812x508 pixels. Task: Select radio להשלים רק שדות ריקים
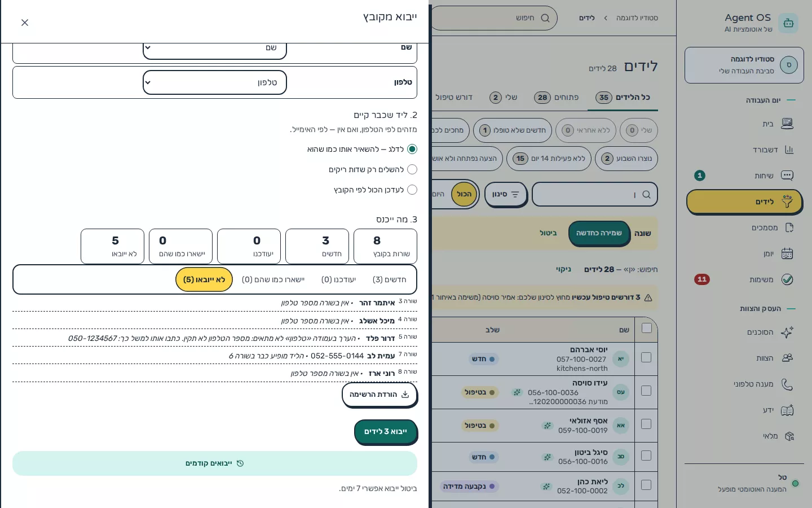point(412,169)
